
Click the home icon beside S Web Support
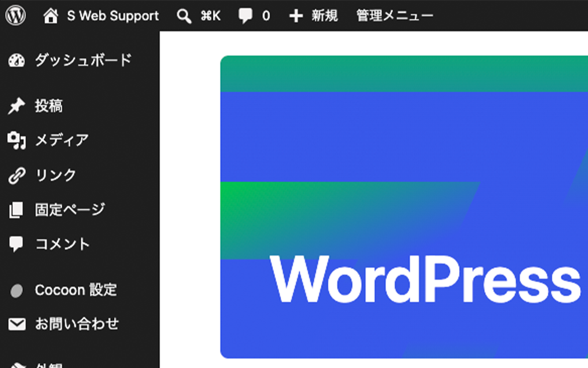pyautogui.click(x=51, y=16)
